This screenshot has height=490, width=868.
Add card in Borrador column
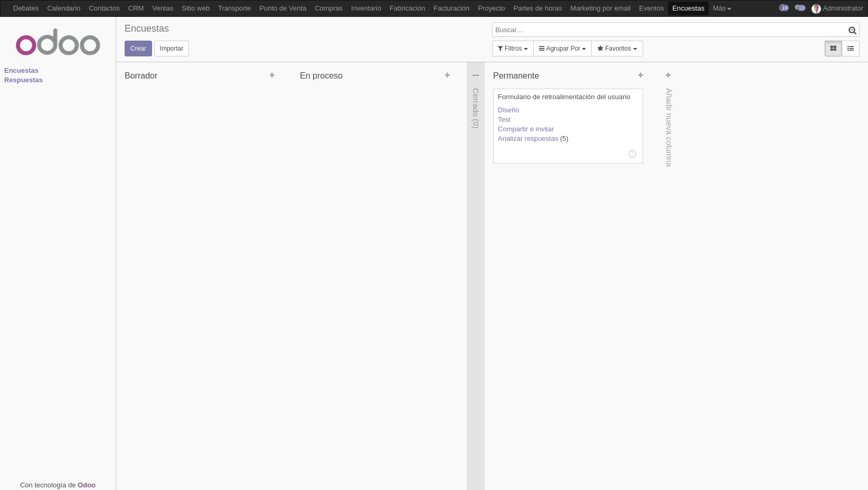(272, 75)
